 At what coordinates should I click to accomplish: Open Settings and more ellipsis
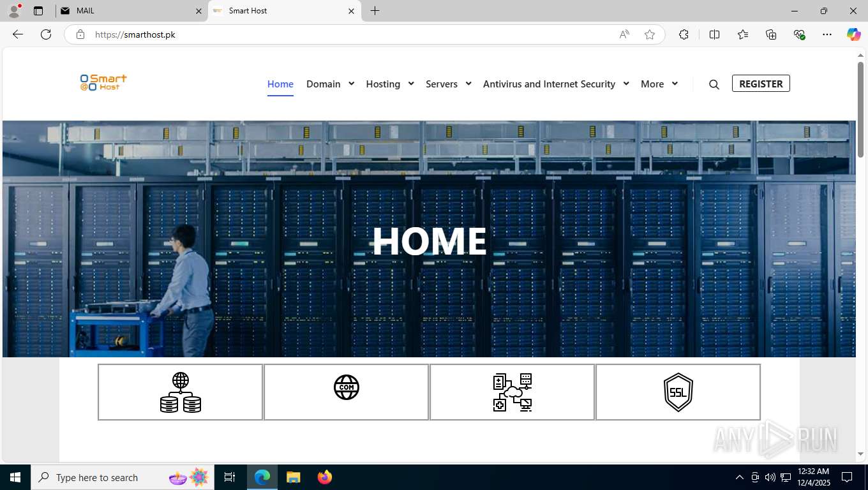[x=827, y=34]
